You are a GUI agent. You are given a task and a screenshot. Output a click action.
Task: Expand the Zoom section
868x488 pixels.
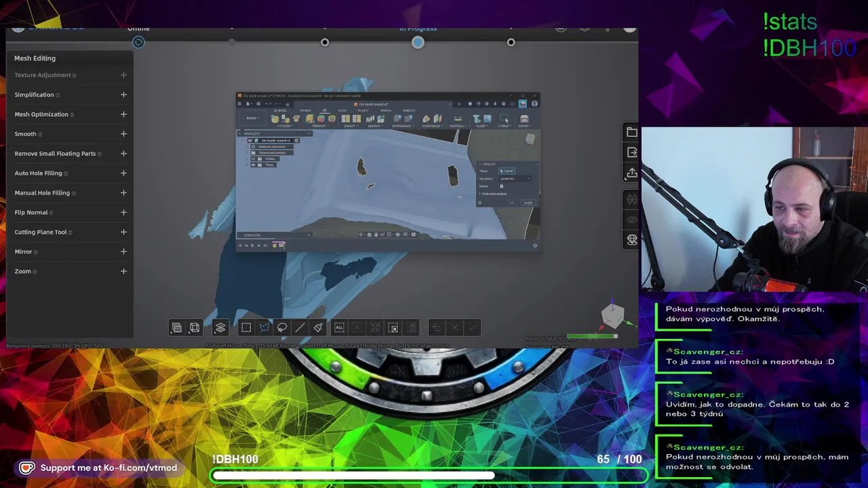[123, 271]
